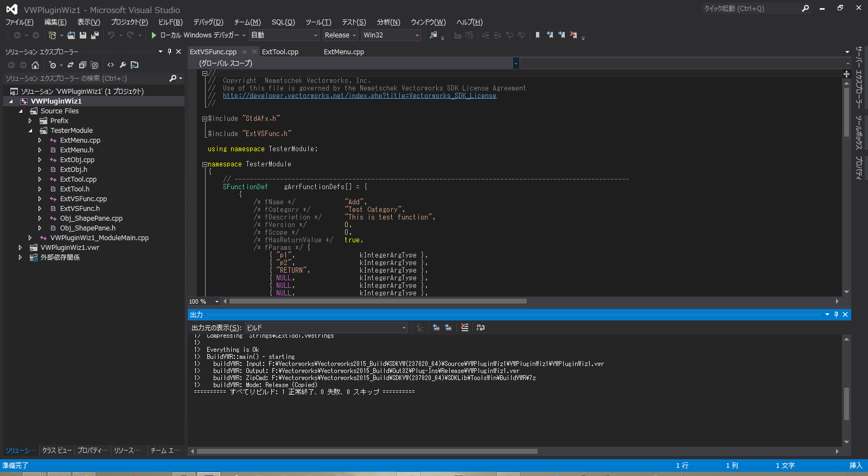Click the Quick Launch search icon
868x476 pixels.
[x=805, y=8]
